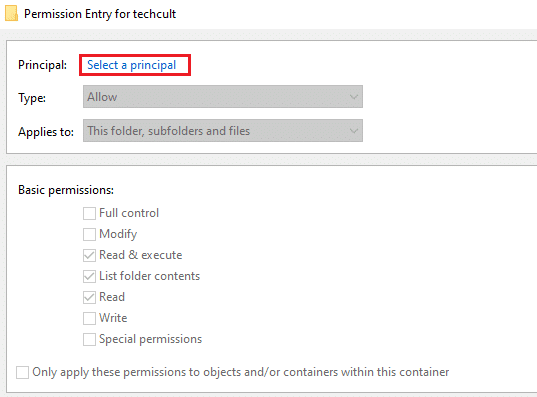Click the chevron arrow of Type combo box

coord(353,97)
